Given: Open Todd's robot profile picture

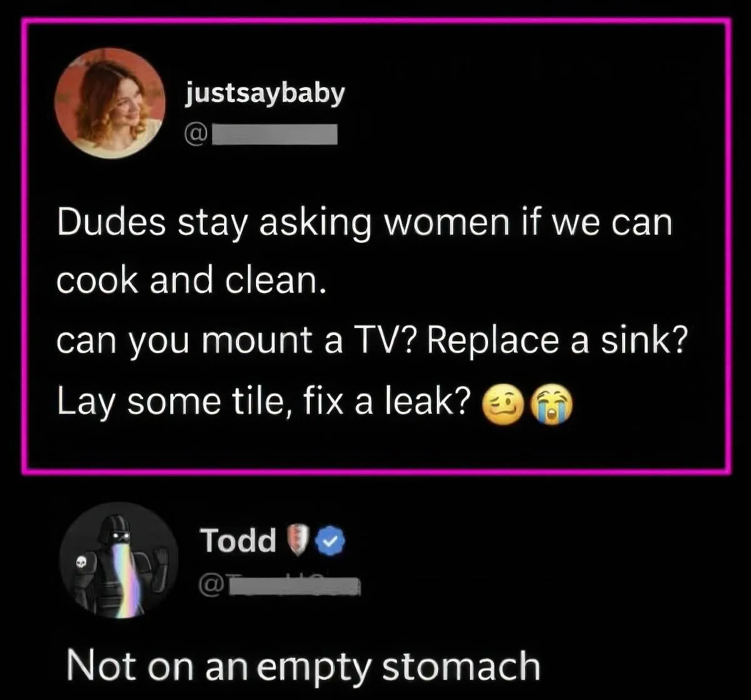Looking at the screenshot, I should pyautogui.click(x=120, y=560).
